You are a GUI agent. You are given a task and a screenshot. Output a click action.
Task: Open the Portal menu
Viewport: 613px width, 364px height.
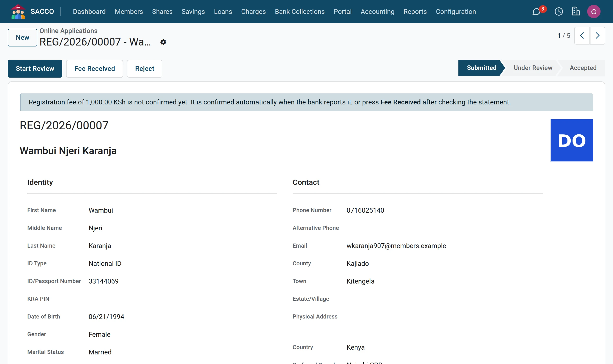click(343, 11)
